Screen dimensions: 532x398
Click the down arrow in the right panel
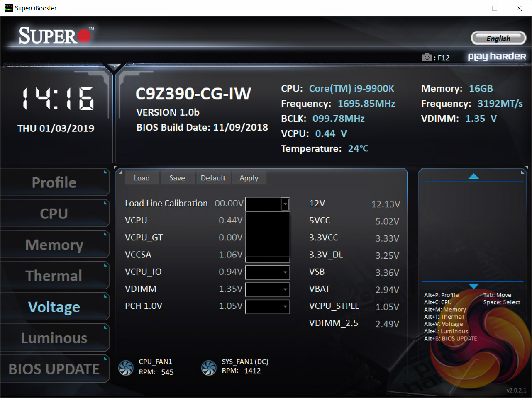(473, 286)
